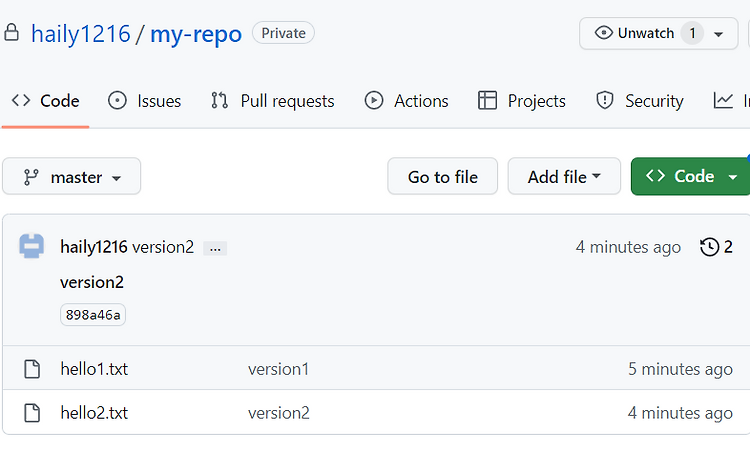Click the haily1216 avatar in the commit header
The width and height of the screenshot is (750, 452).
[x=32, y=246]
